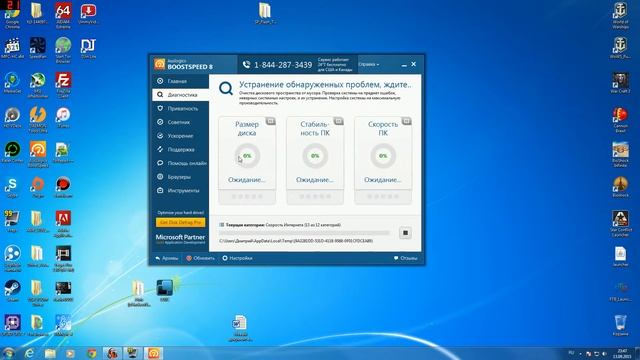Select the AIDA64 Extreme desktop icon
Image resolution: width=640 pixels, height=360 pixels.
pyautogui.click(x=63, y=15)
